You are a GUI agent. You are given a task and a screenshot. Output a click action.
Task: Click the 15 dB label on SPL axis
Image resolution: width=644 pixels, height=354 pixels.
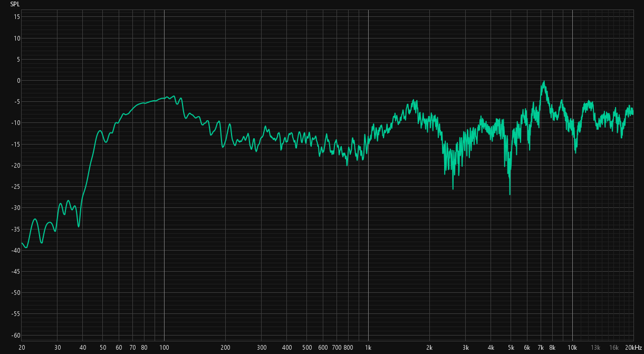[x=17, y=17]
